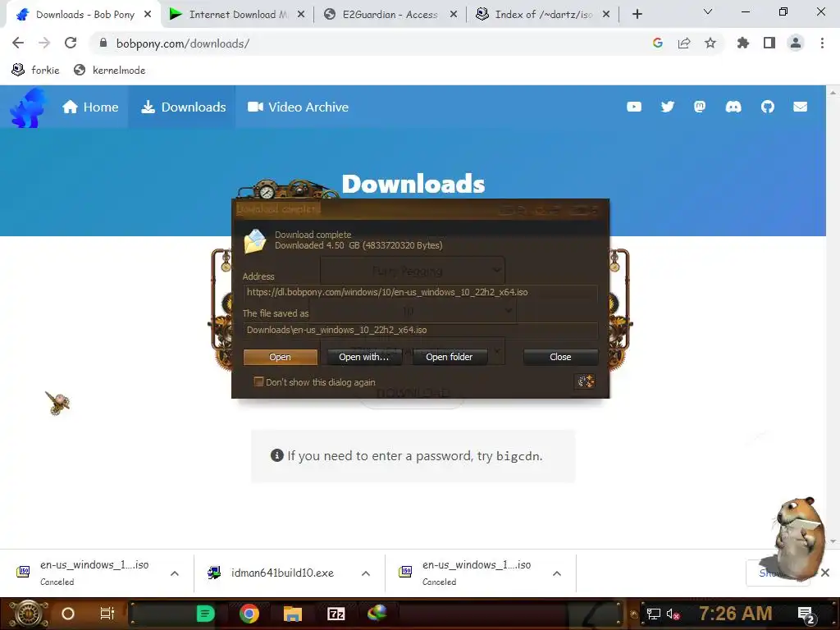Click the Address field in the dialog
The image size is (840, 630).
[421, 293]
